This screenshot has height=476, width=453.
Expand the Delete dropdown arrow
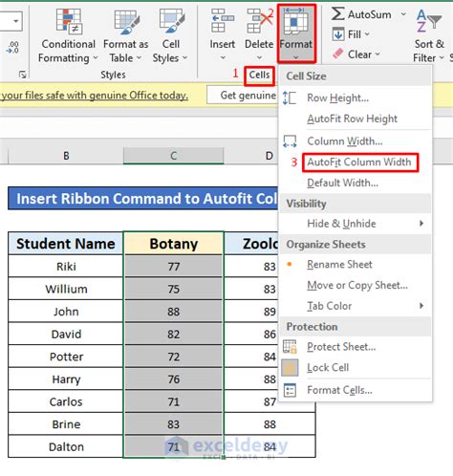[260, 57]
